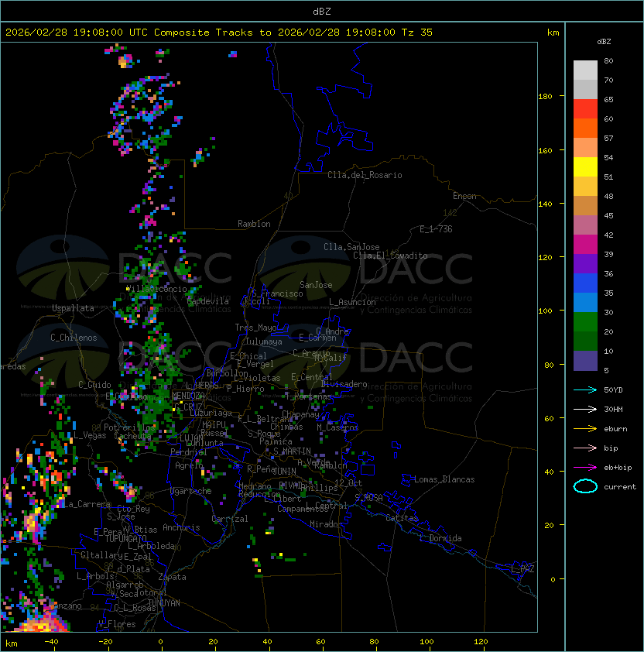Click the 'E_1-736' map label

click(x=436, y=229)
